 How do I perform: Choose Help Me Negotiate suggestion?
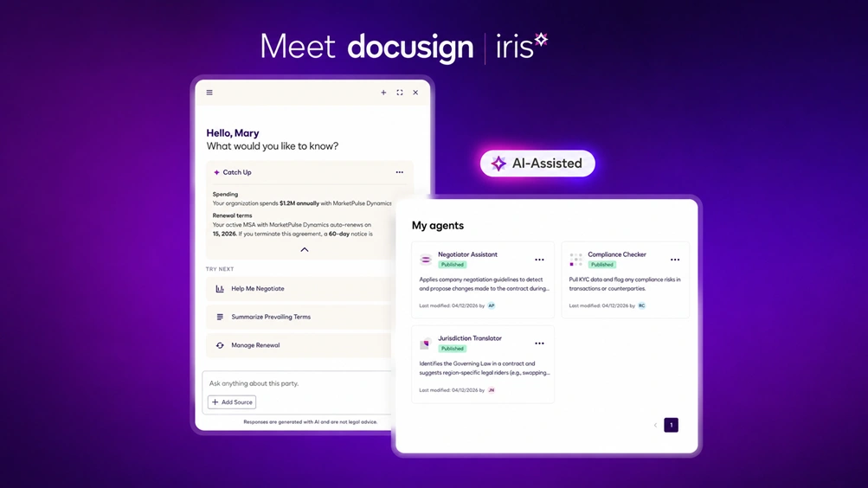[299, 289]
